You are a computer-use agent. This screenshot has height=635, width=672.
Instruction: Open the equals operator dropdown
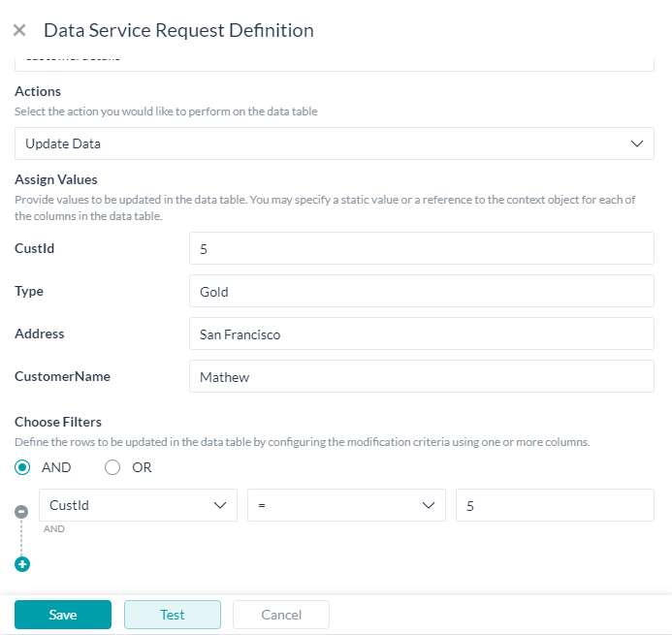coord(346,505)
